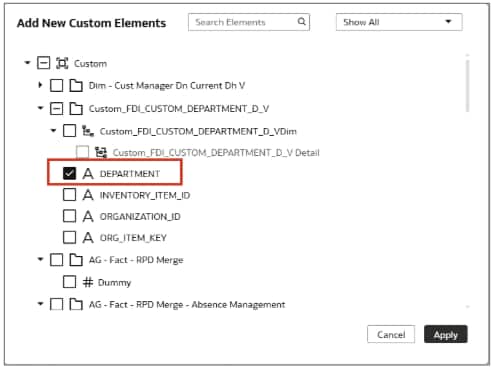Check AG - Fact - RPD Merge - Absence Management checkbox
This screenshot has width=495, height=370.
coord(56,304)
